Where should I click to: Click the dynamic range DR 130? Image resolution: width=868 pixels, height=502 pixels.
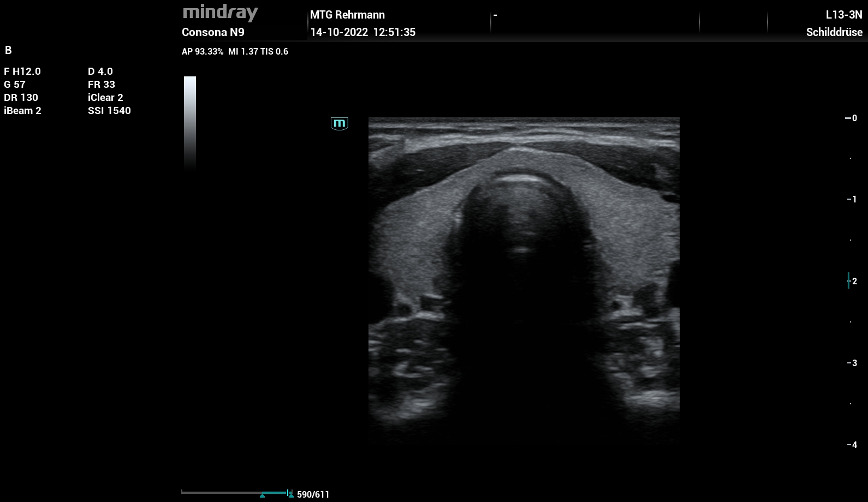coord(21,98)
